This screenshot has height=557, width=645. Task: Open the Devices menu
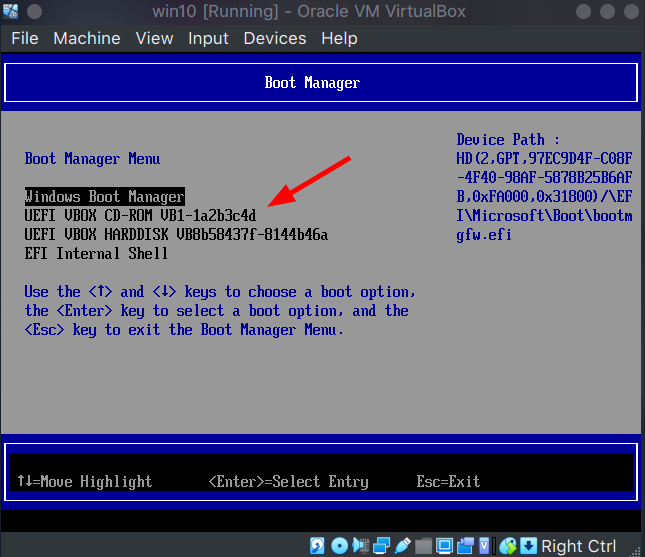coord(275,38)
